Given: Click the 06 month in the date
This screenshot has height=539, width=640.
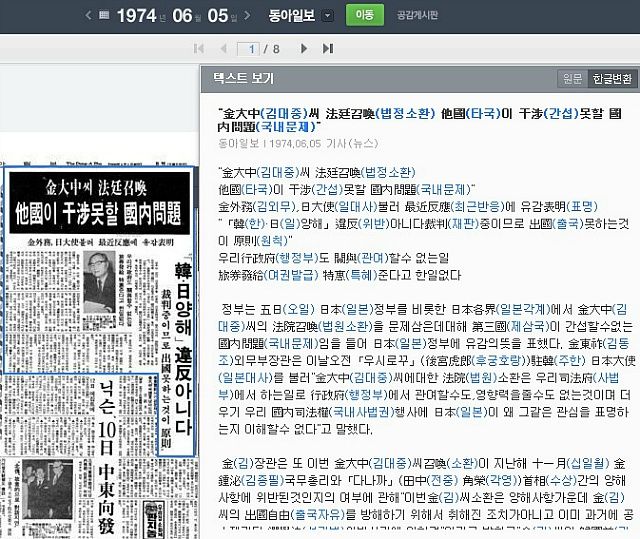Looking at the screenshot, I should [x=182, y=16].
